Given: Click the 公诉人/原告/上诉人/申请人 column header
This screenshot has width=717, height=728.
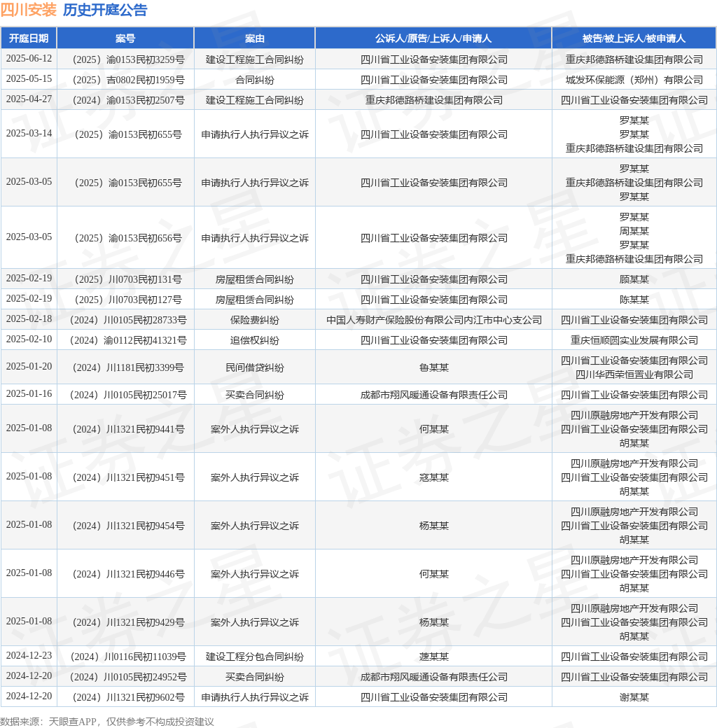Looking at the screenshot, I should pyautogui.click(x=433, y=38).
